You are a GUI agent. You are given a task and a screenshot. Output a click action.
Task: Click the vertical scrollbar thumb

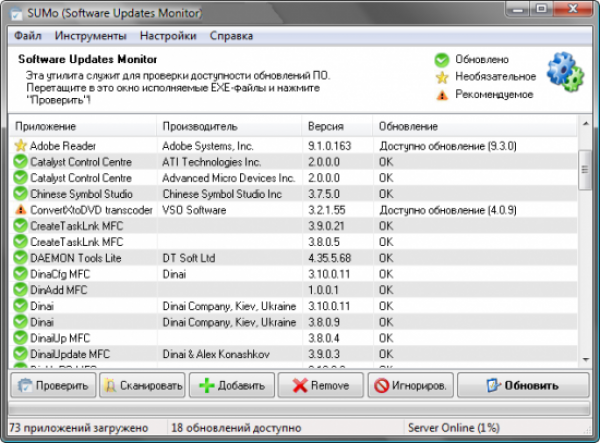[x=585, y=169]
